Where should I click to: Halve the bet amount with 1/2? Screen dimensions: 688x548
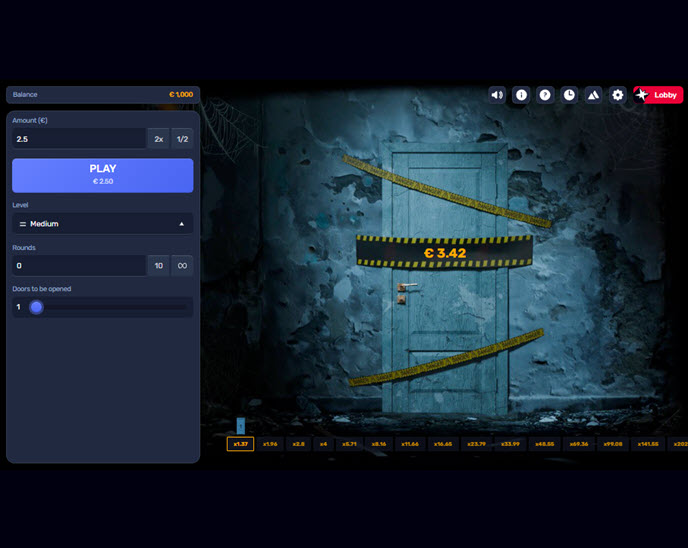click(x=183, y=139)
